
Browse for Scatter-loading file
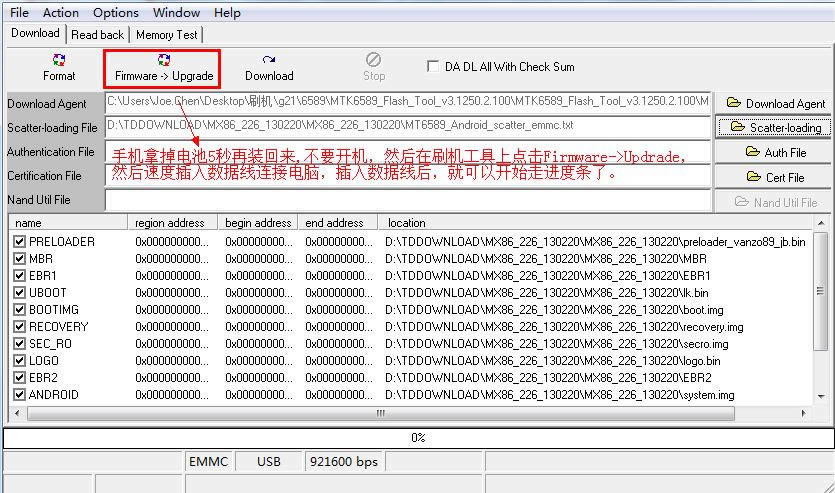coord(775,127)
